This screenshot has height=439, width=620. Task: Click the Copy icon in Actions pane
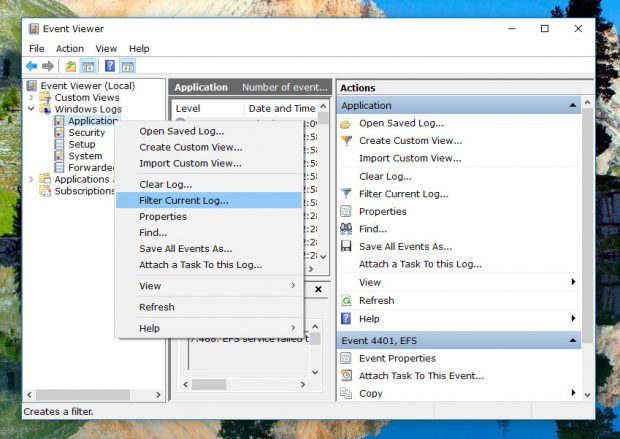[346, 393]
